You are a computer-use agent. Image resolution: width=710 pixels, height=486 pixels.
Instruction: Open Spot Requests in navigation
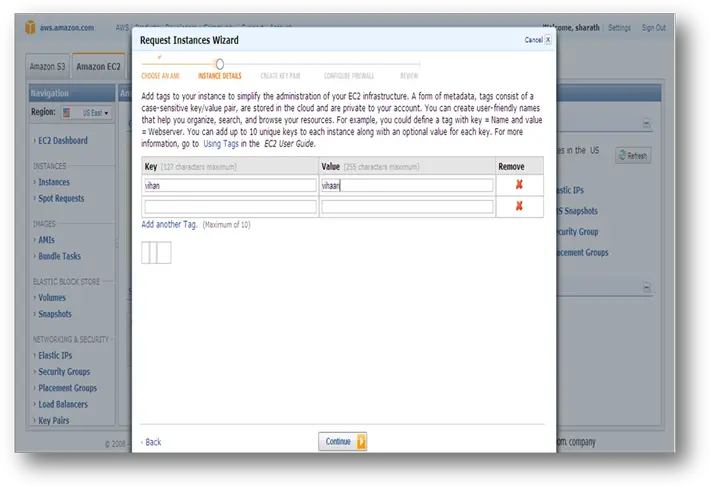coord(61,198)
